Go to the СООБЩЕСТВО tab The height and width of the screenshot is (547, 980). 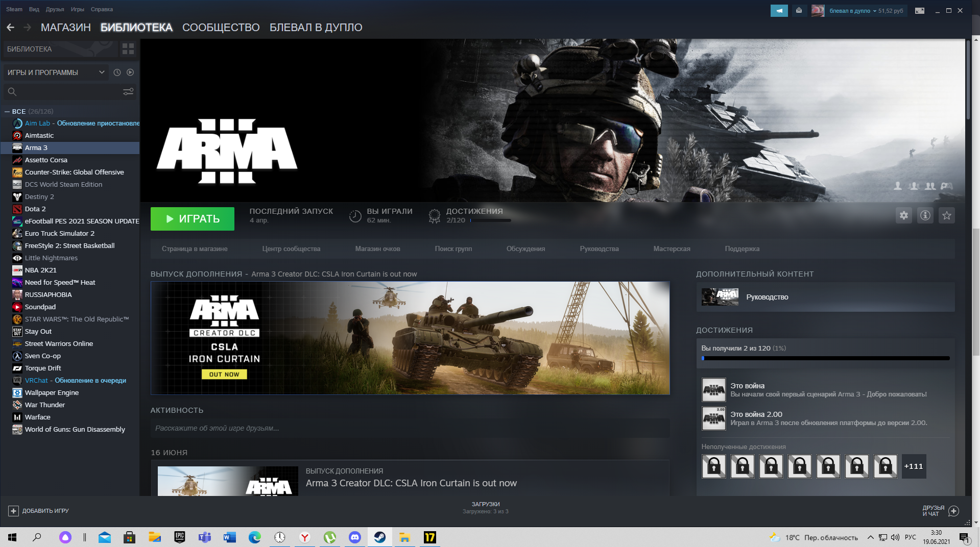coord(221,28)
